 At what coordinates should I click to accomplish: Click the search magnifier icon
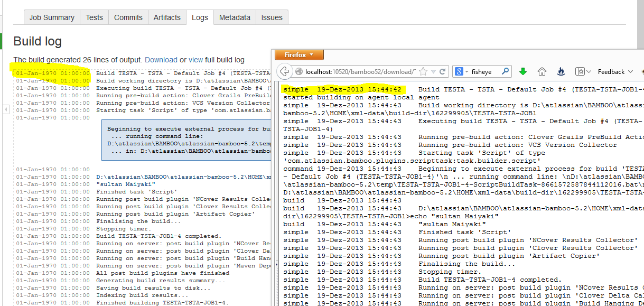tap(506, 71)
